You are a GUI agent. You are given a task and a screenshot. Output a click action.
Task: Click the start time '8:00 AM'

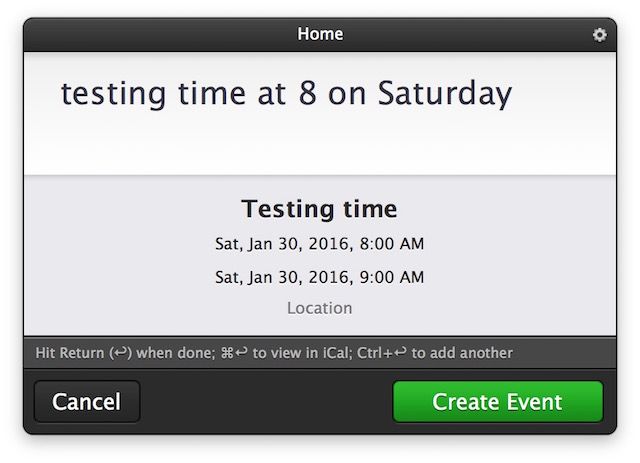[391, 243]
